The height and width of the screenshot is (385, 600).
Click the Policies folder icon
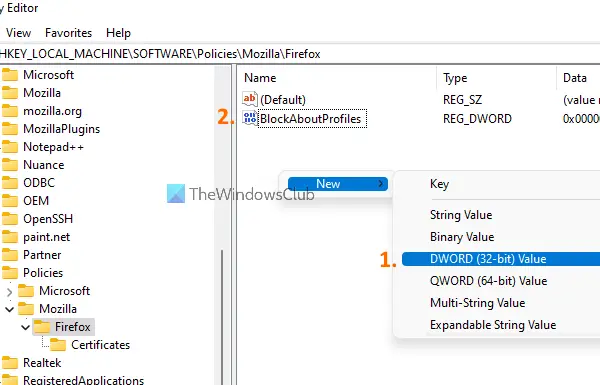click(10, 273)
